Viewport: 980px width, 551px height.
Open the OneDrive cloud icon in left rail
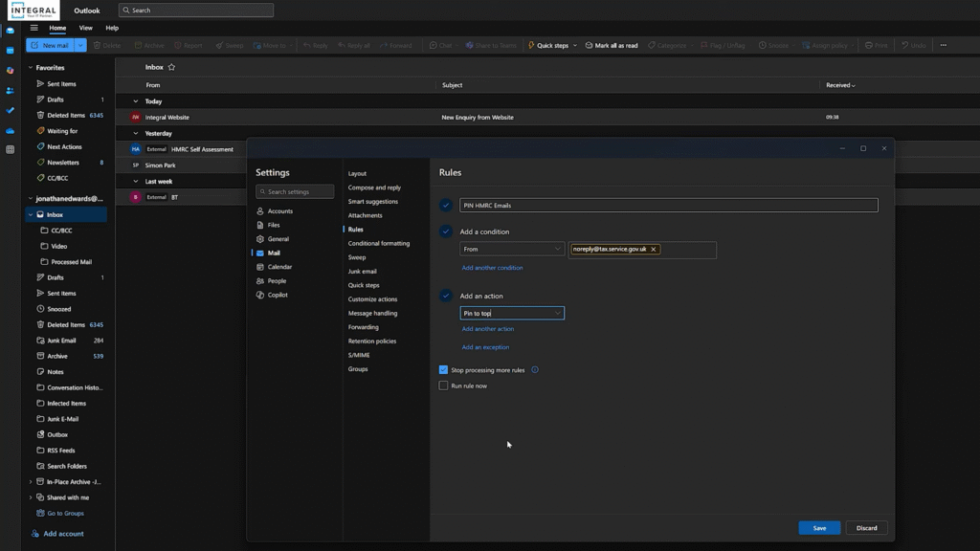pyautogui.click(x=10, y=130)
